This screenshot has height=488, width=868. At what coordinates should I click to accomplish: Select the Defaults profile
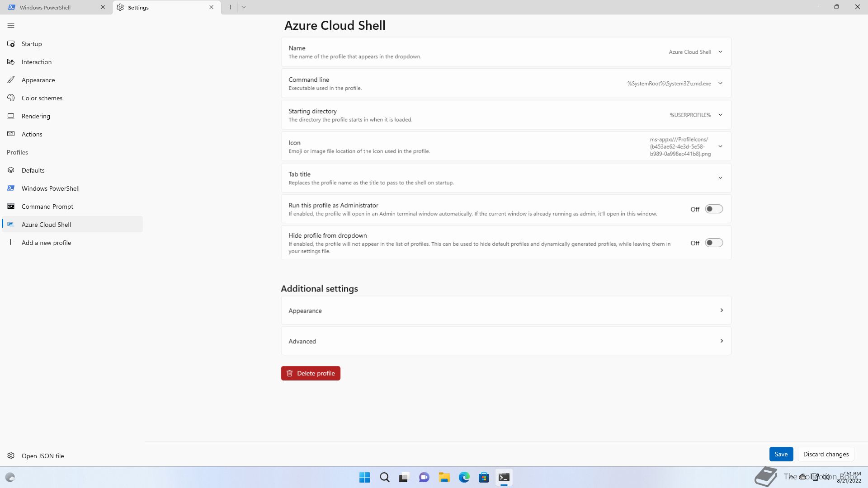pos(72,170)
